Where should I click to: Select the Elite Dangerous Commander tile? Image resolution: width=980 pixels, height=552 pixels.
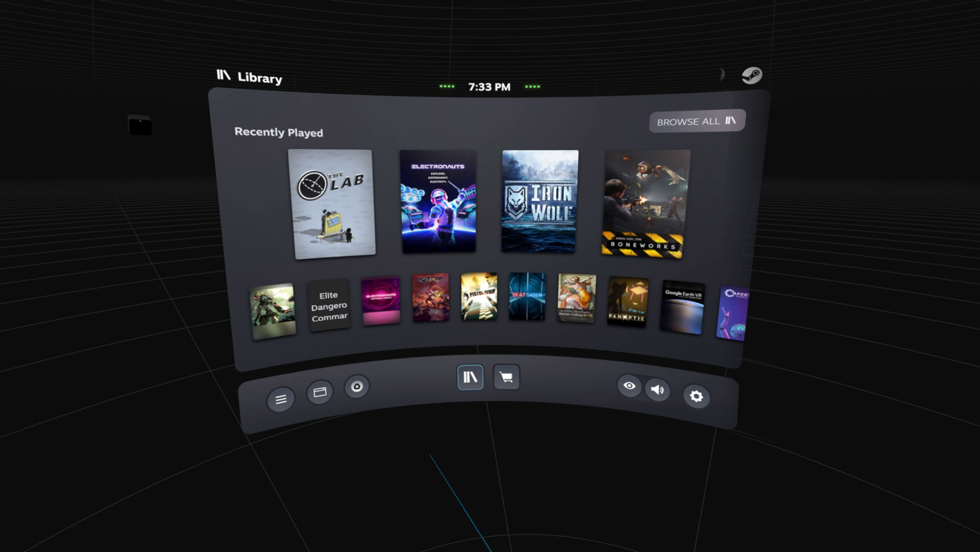click(x=328, y=306)
